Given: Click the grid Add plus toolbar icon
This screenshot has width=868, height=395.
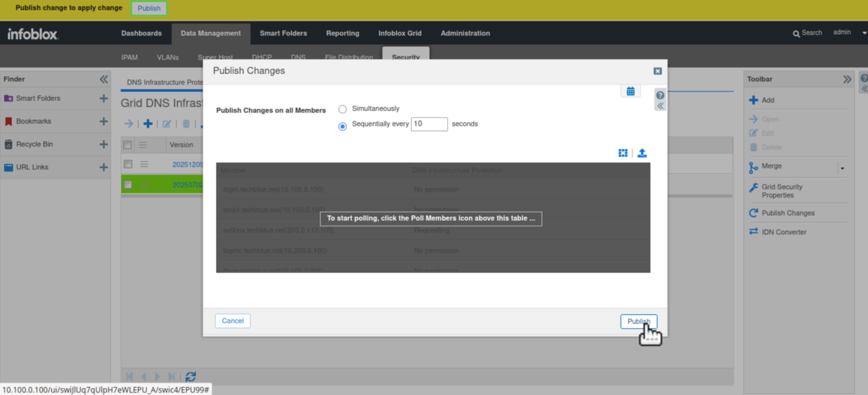Looking at the screenshot, I should 148,124.
